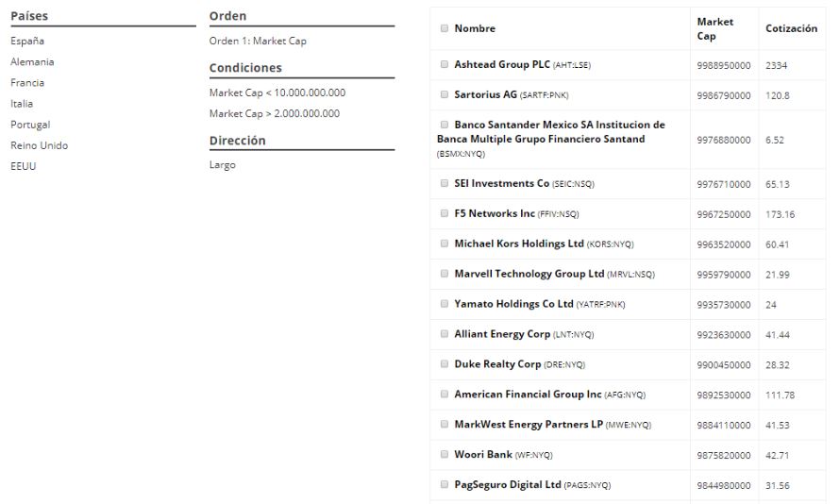Click condition Market Cap < 10.000.000.000

tap(277, 92)
